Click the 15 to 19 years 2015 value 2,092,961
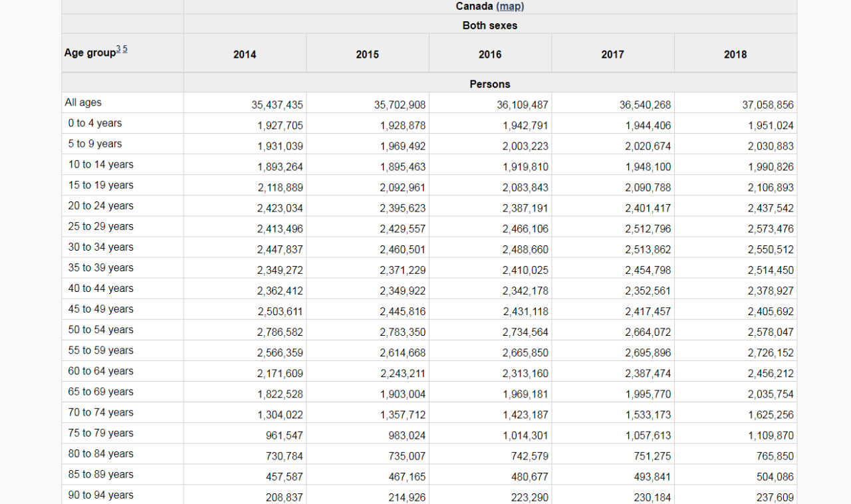851x504 pixels. click(402, 188)
